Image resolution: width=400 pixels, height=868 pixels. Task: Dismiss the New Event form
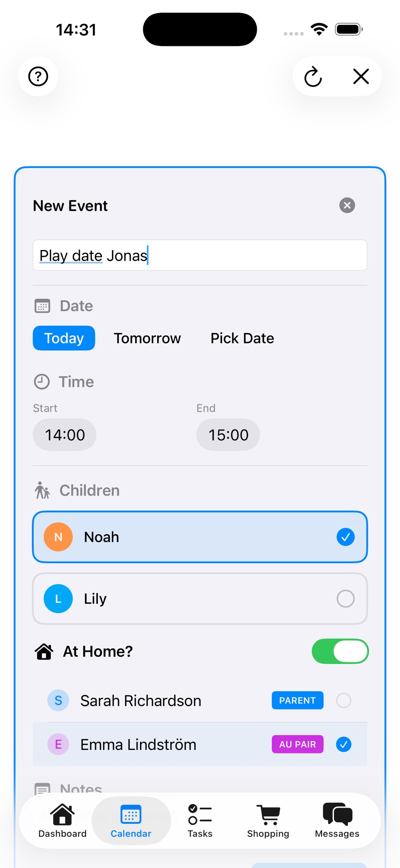point(347,205)
